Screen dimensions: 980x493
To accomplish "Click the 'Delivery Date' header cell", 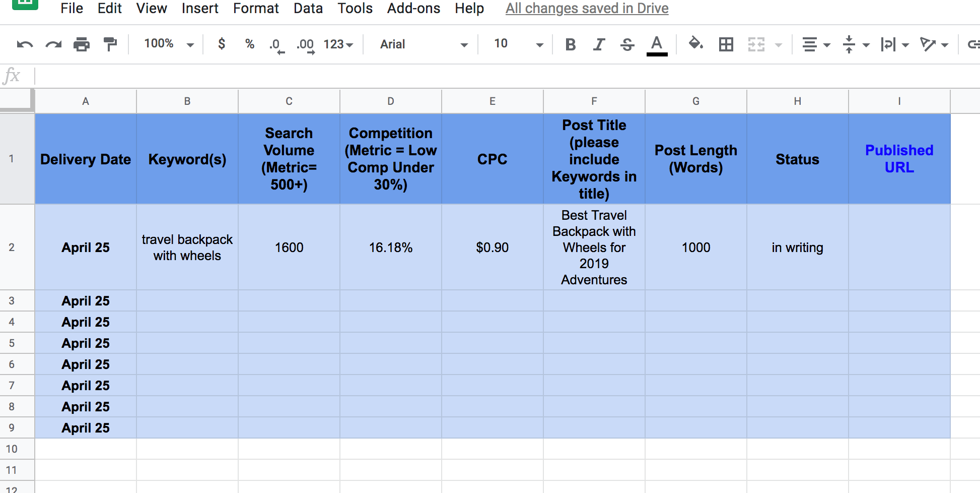I will (86, 159).
